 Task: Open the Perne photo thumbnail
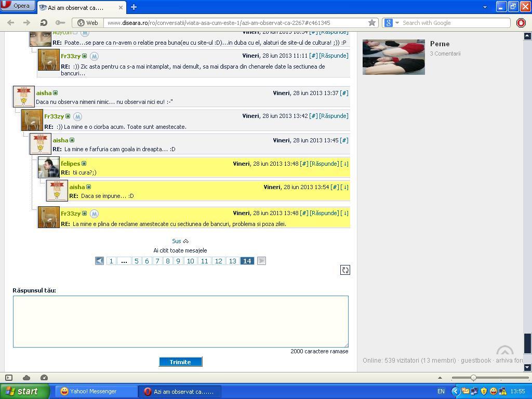coord(394,57)
